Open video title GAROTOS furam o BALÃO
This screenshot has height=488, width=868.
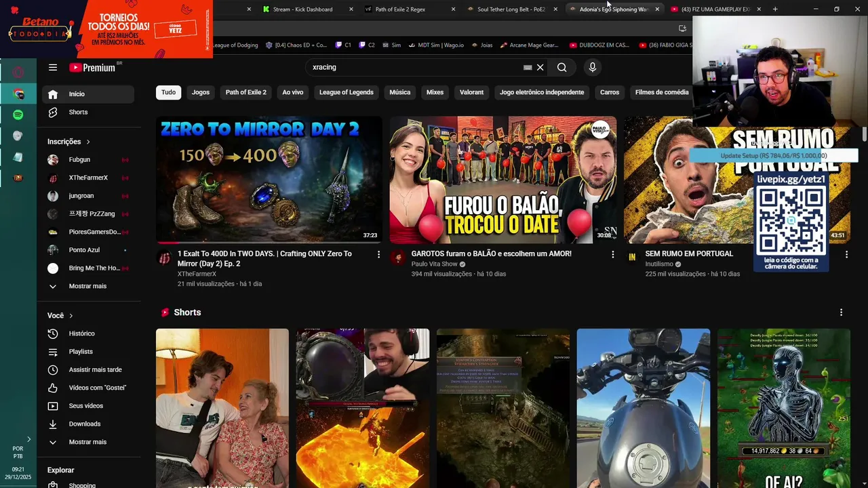tap(491, 253)
